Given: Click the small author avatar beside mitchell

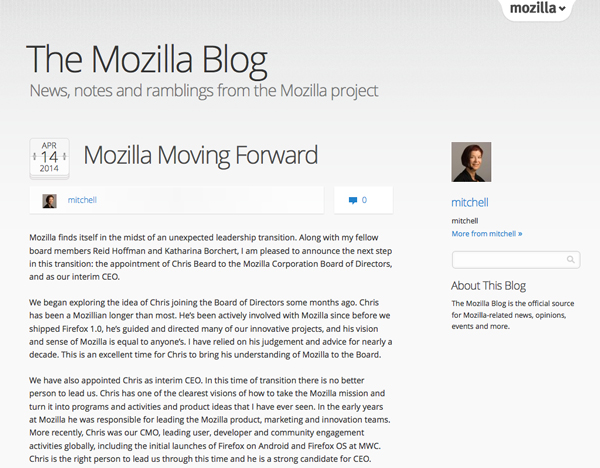Looking at the screenshot, I should click(x=50, y=200).
